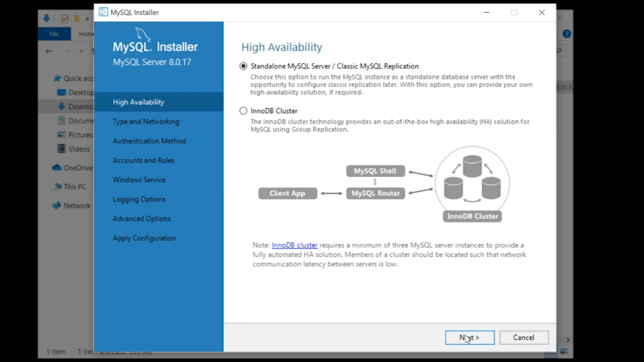
Task: Click the back arrow in File Explorer
Action: click(x=49, y=51)
